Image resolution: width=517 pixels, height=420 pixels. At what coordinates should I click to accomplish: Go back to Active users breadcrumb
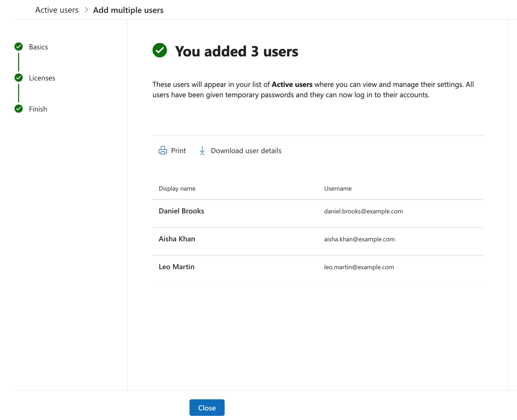point(57,10)
